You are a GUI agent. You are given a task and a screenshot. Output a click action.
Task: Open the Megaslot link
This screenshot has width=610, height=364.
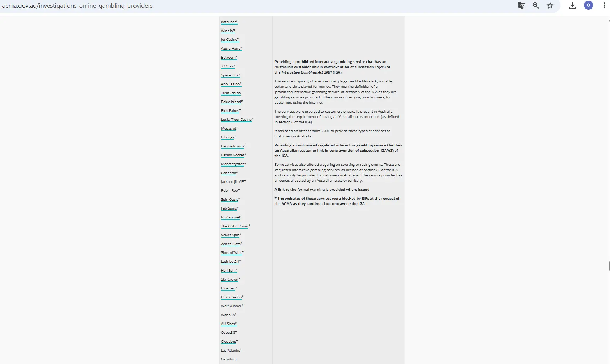[x=229, y=129]
